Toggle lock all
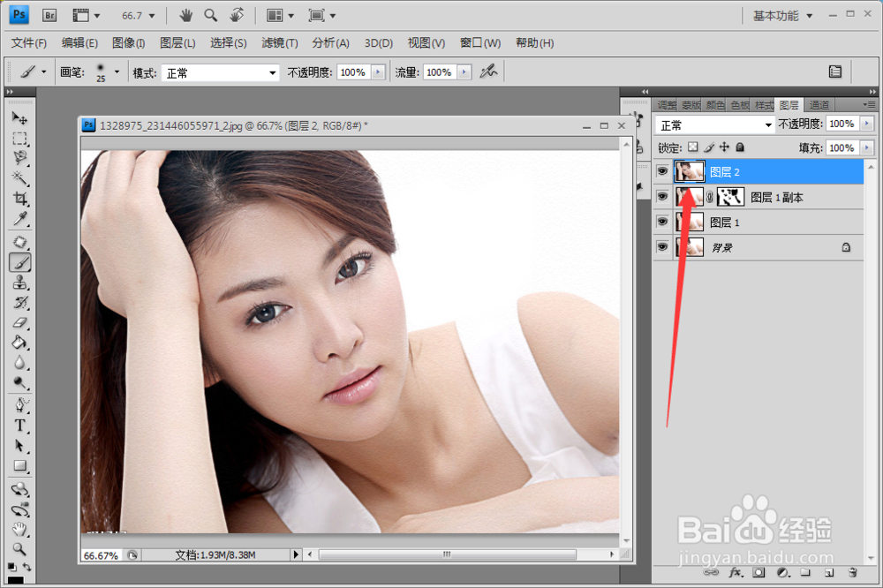 (740, 147)
